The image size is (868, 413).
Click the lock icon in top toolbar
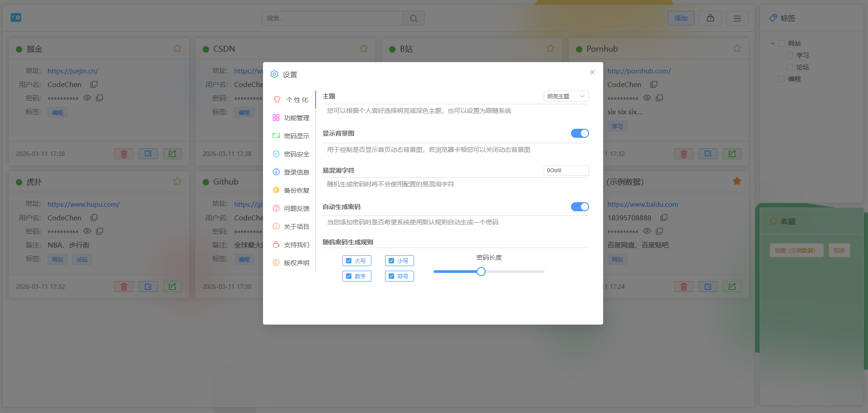pos(710,18)
